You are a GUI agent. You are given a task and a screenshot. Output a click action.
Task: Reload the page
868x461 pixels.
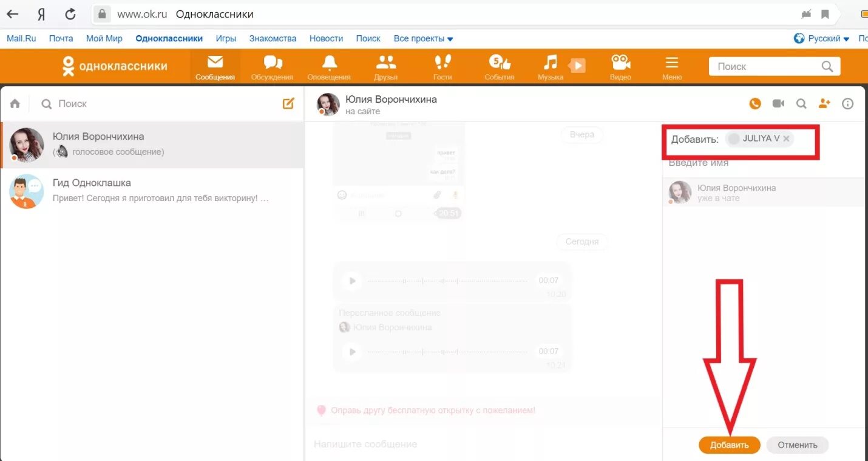point(70,14)
